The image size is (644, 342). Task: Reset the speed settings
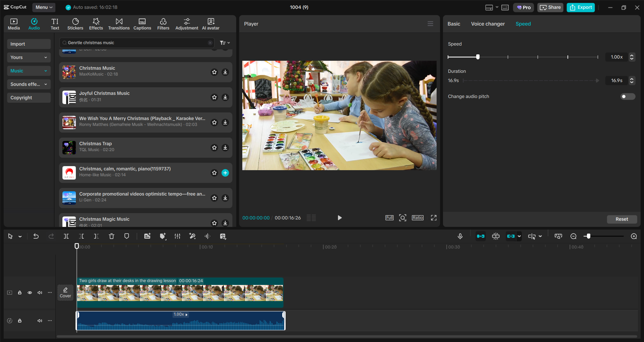coord(622,219)
